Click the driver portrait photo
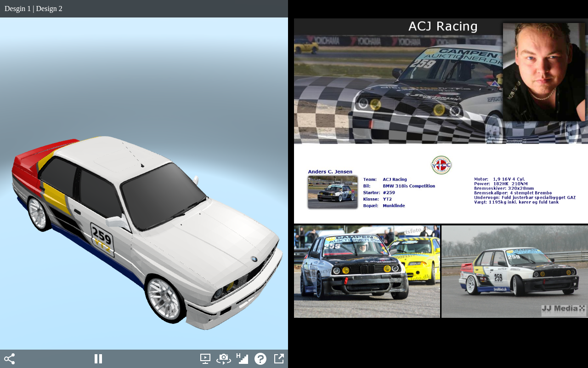Viewport: 588px width, 368px height. [x=544, y=72]
